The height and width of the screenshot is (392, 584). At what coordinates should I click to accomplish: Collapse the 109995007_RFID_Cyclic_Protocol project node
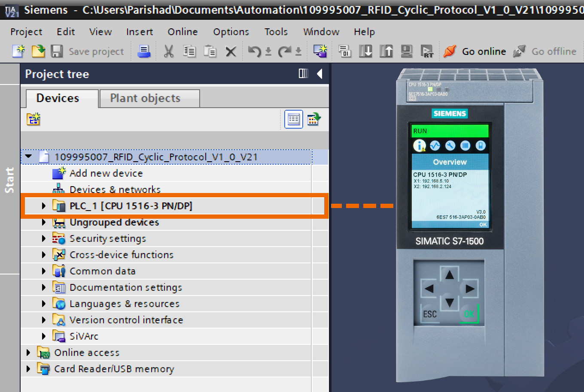[x=28, y=157]
